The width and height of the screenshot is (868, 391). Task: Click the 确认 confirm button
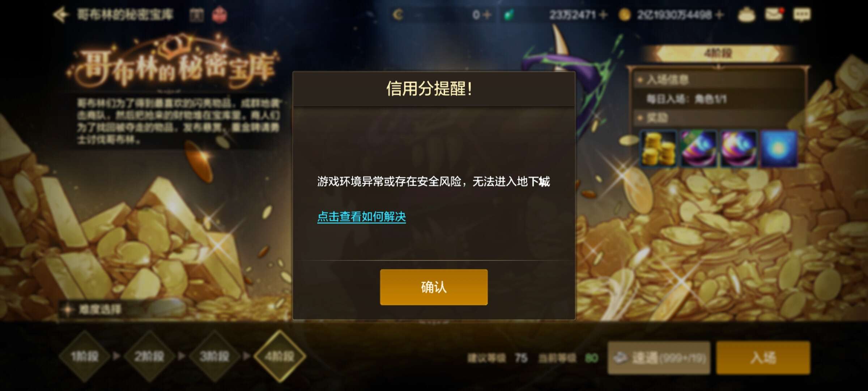pos(434,287)
